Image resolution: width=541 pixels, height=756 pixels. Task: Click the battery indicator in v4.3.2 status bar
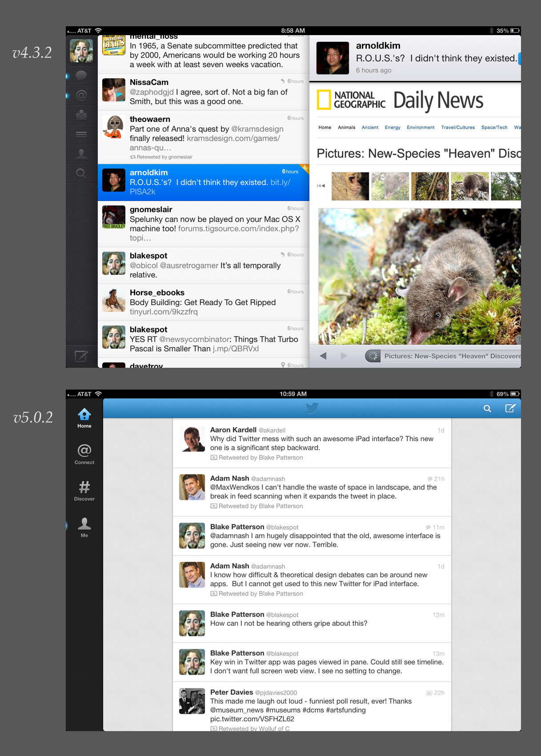point(515,31)
